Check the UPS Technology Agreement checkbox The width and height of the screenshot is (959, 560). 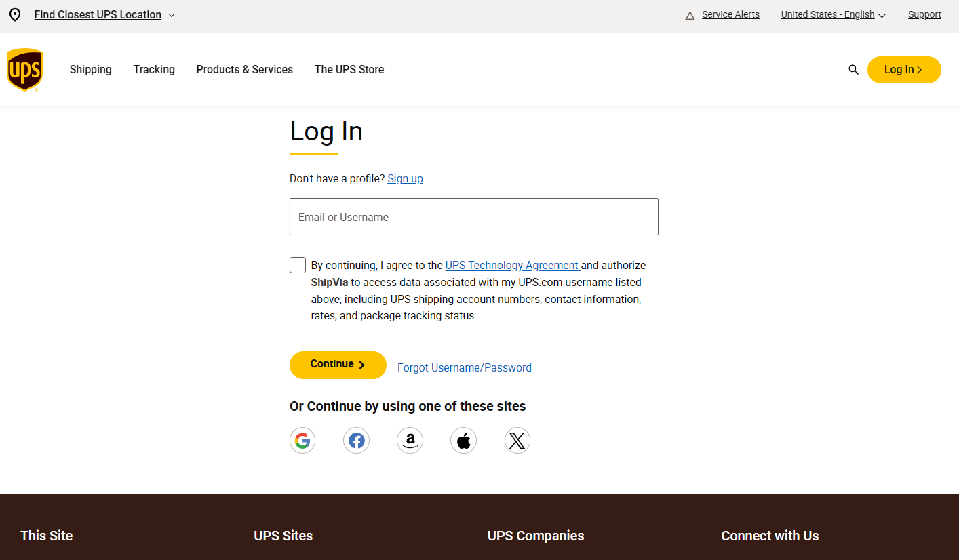click(298, 265)
